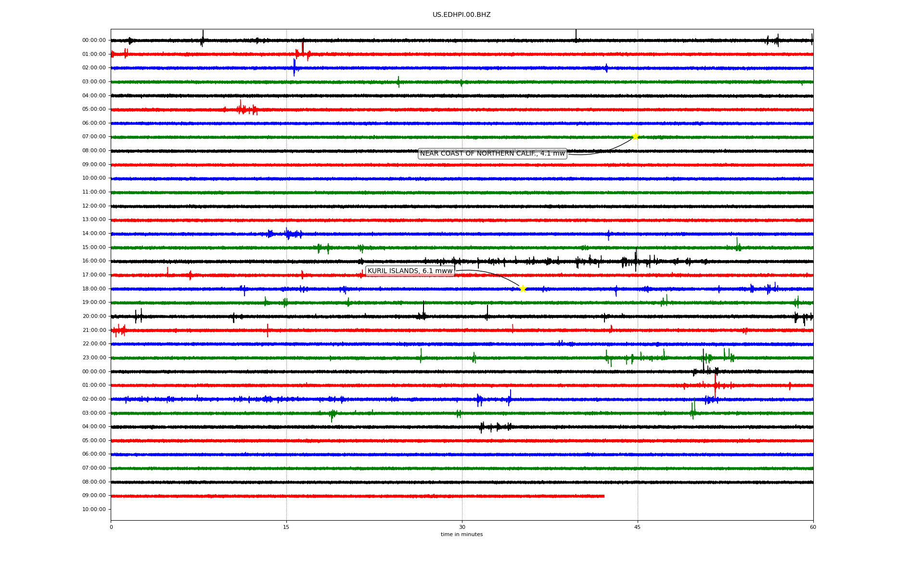Click the 21:00:00 time label
Image resolution: width=924 pixels, height=578 pixels.
tap(94, 330)
